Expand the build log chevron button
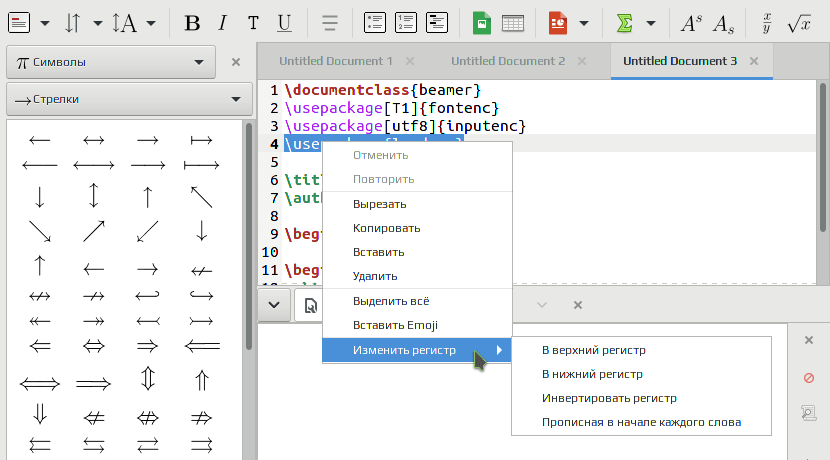This screenshot has width=830, height=460. click(x=274, y=305)
